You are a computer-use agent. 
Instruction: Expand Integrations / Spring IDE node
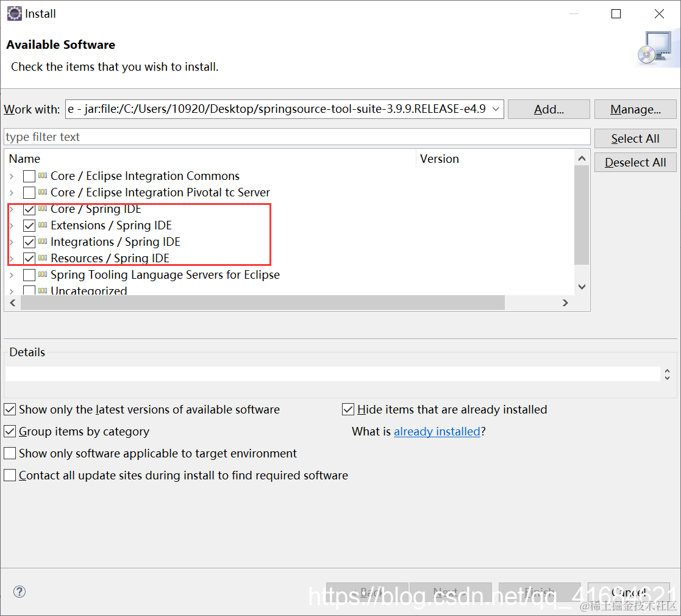coord(12,242)
